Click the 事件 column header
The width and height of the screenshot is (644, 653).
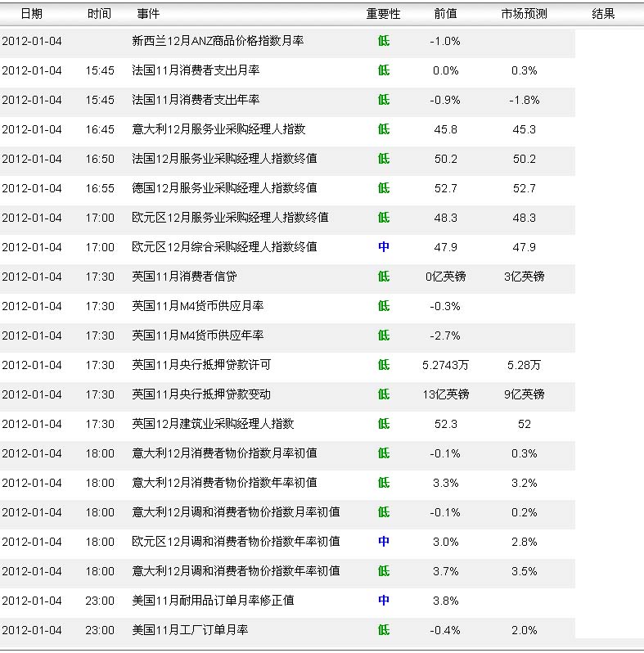click(148, 14)
